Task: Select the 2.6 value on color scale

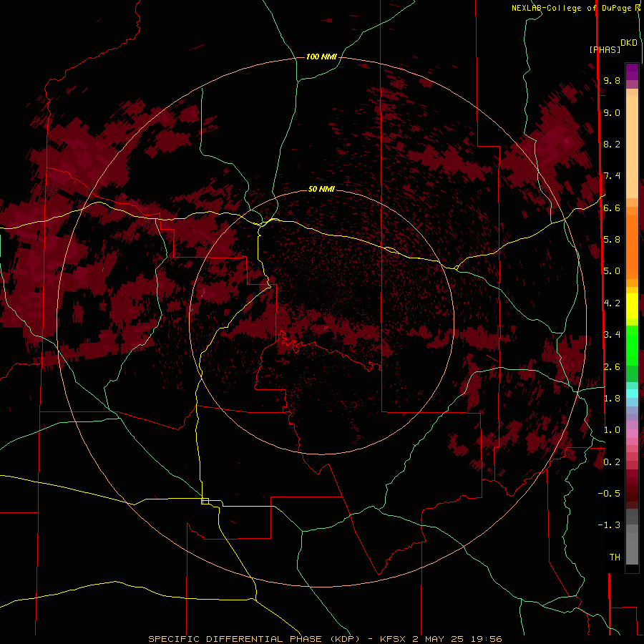Action: point(612,367)
